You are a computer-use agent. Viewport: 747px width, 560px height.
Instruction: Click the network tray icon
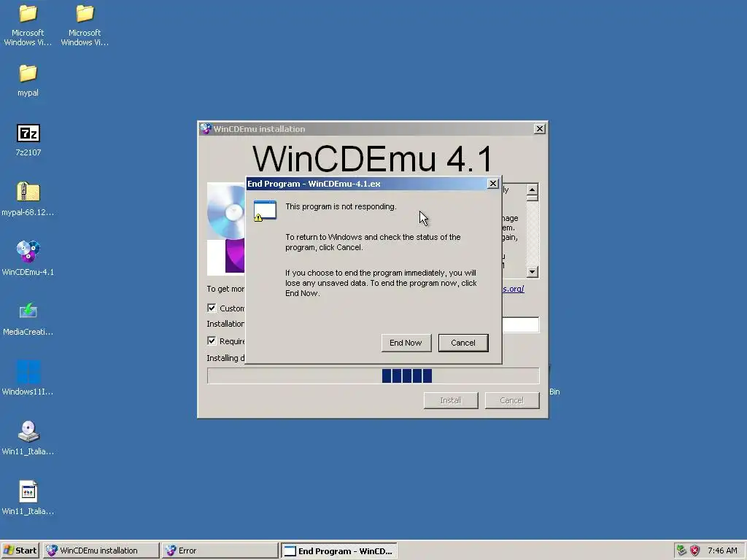(682, 551)
